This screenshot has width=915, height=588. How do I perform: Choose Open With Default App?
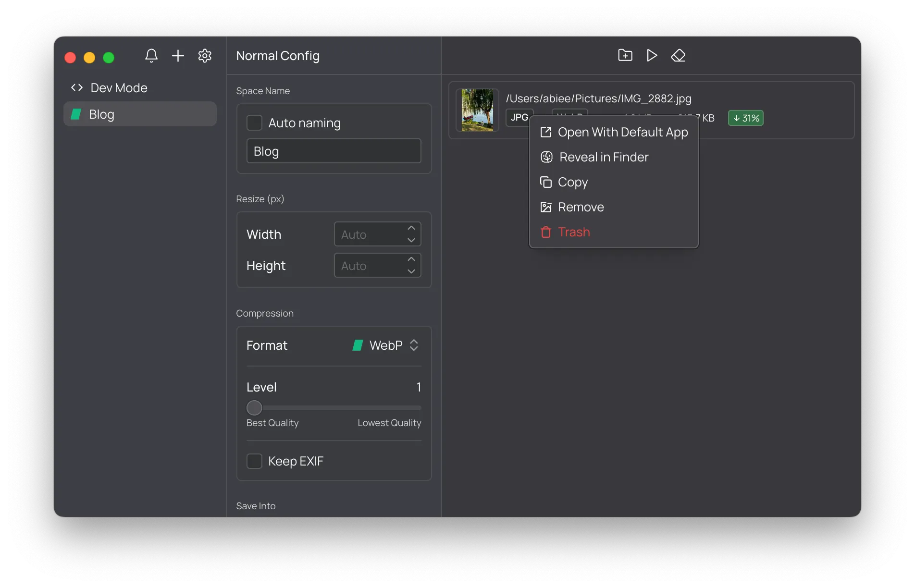click(x=614, y=132)
